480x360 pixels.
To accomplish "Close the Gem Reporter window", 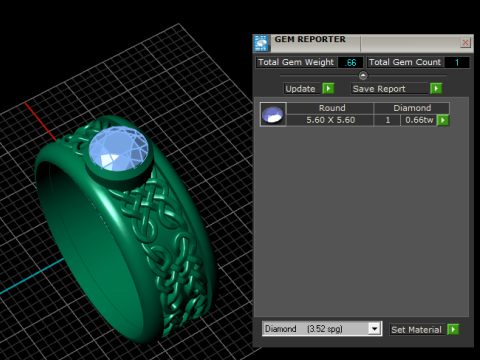I will tap(465, 43).
